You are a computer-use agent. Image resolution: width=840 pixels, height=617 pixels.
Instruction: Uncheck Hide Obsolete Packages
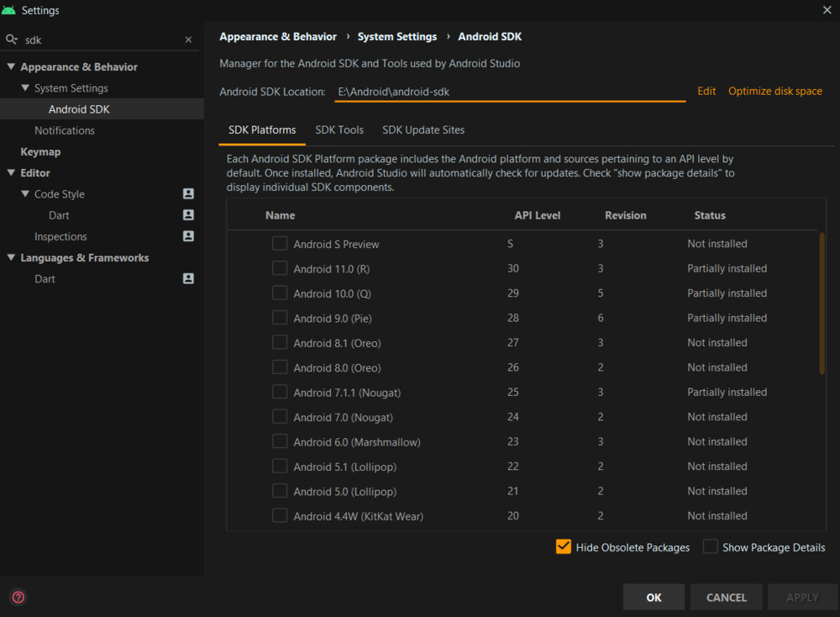pyautogui.click(x=564, y=547)
